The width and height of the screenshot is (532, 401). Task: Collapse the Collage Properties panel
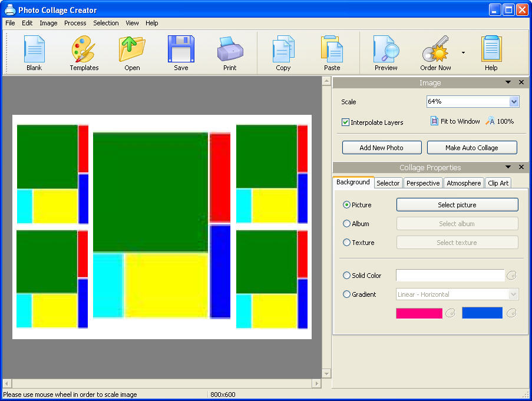click(508, 167)
